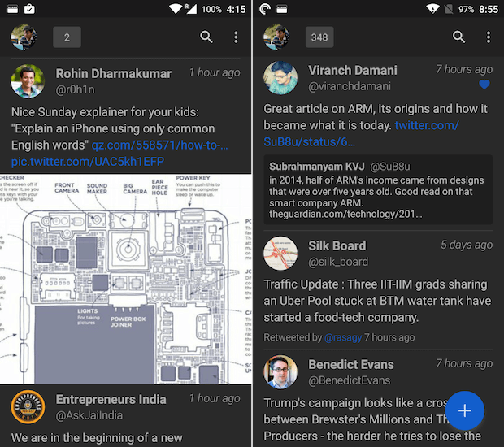This screenshot has width=504, height=447.
Task: Open 'We are in the beginning of a new' tweet
Action: 97,438
